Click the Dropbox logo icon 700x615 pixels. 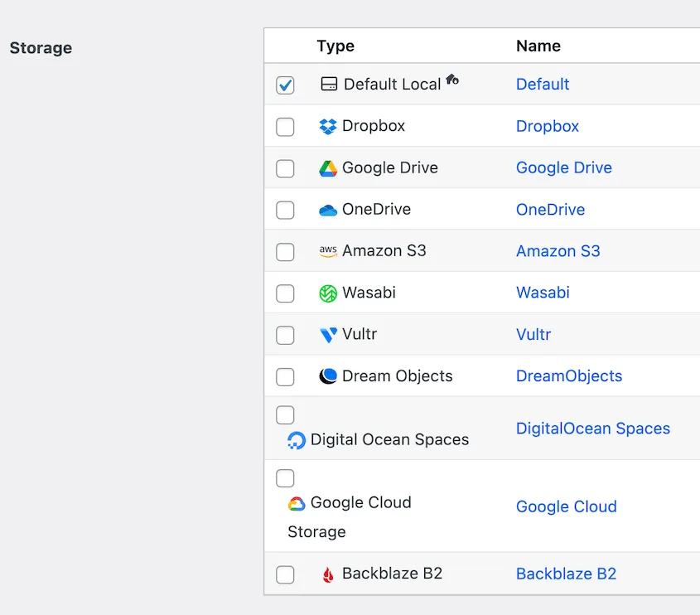(x=328, y=126)
